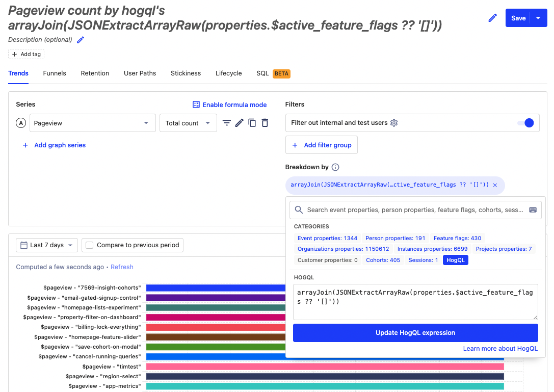
Task: Remove the arrayJoin breakdown tag
Action: (x=495, y=185)
